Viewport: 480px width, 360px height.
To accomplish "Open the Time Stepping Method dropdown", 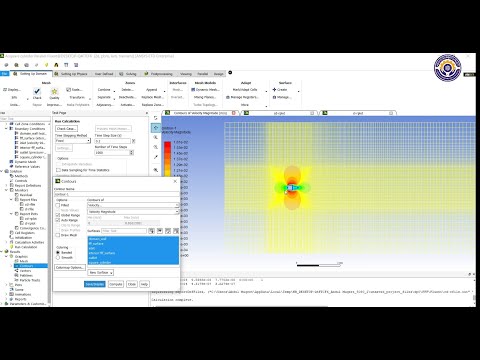I will (x=73, y=141).
